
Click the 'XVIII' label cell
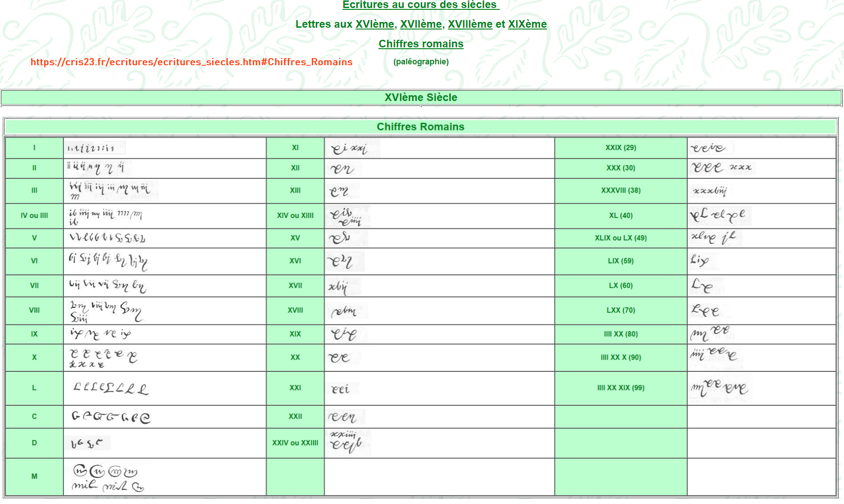point(295,311)
